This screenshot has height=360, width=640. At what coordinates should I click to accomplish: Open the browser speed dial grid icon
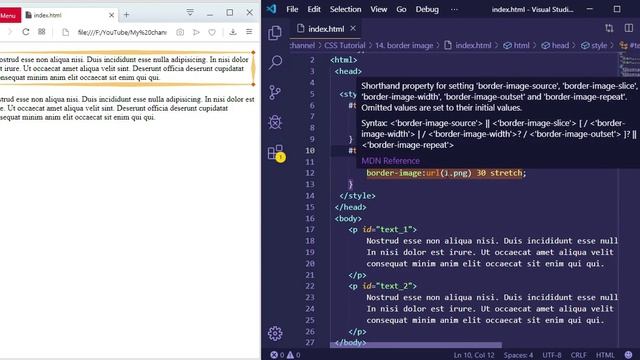(x=42, y=32)
